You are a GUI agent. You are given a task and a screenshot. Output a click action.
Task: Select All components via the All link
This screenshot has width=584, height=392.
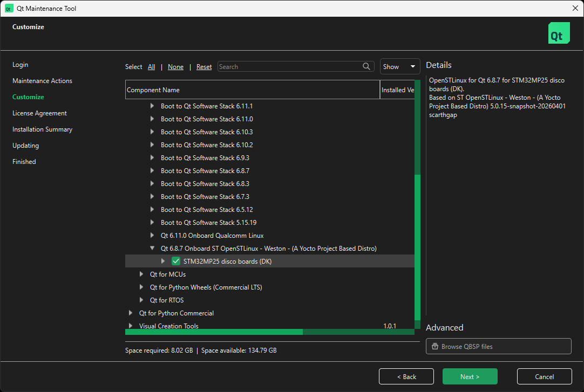[x=151, y=66]
